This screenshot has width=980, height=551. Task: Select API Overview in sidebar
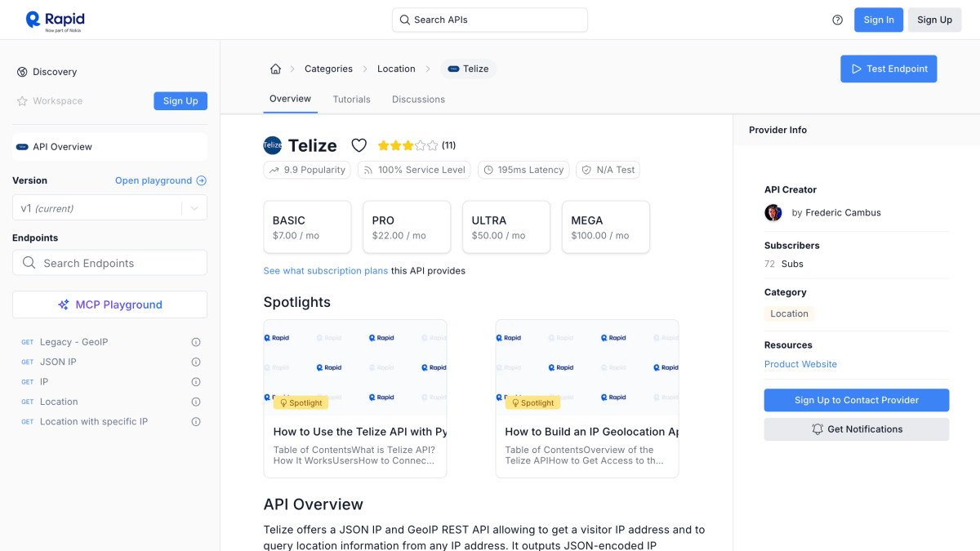click(109, 147)
